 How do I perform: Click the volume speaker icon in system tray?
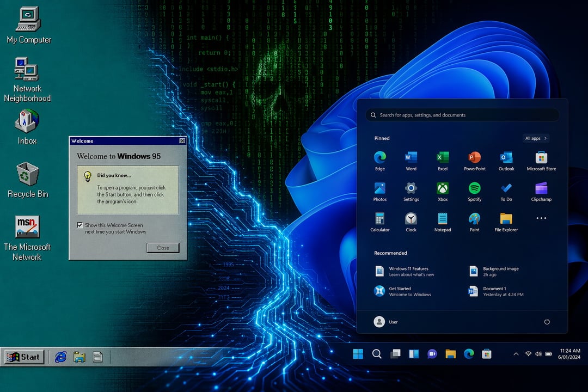click(x=538, y=354)
